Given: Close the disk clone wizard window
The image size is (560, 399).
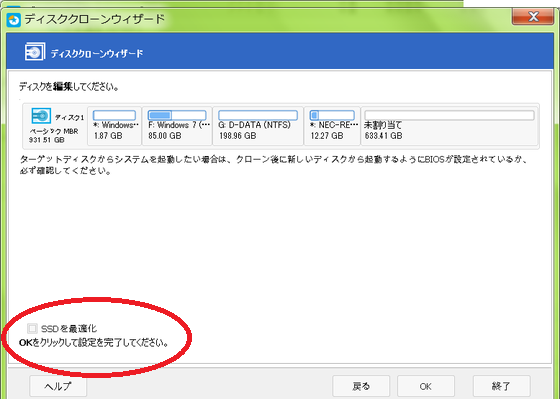Looking at the screenshot, I should point(533,16).
